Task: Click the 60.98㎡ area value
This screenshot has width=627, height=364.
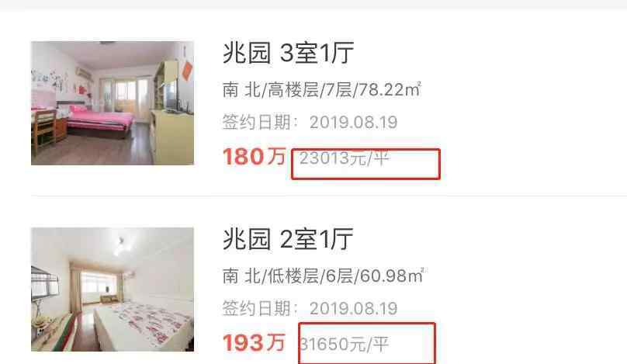Action: [392, 276]
